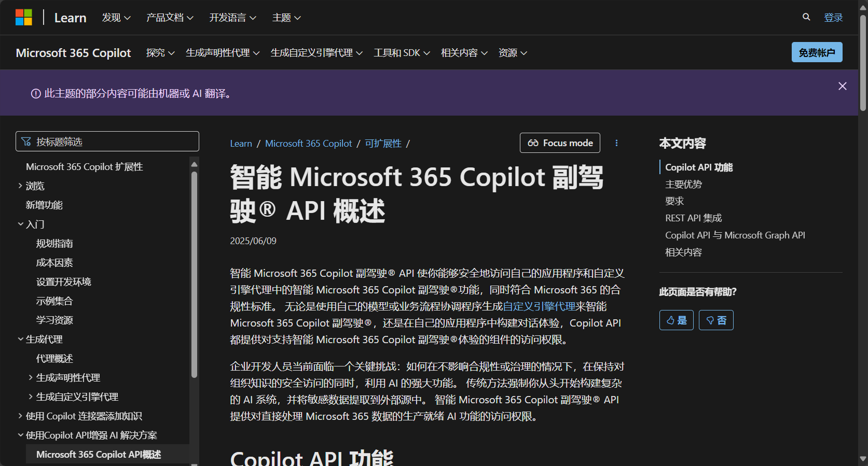Open the 产品文档 dropdown menu
This screenshot has width=868, height=466.
coord(170,18)
